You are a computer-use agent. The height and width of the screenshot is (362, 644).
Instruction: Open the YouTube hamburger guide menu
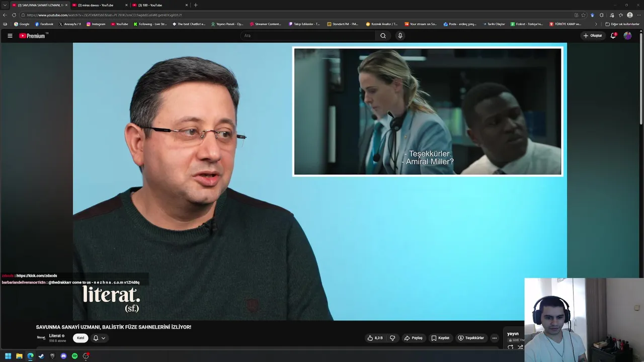10,36
